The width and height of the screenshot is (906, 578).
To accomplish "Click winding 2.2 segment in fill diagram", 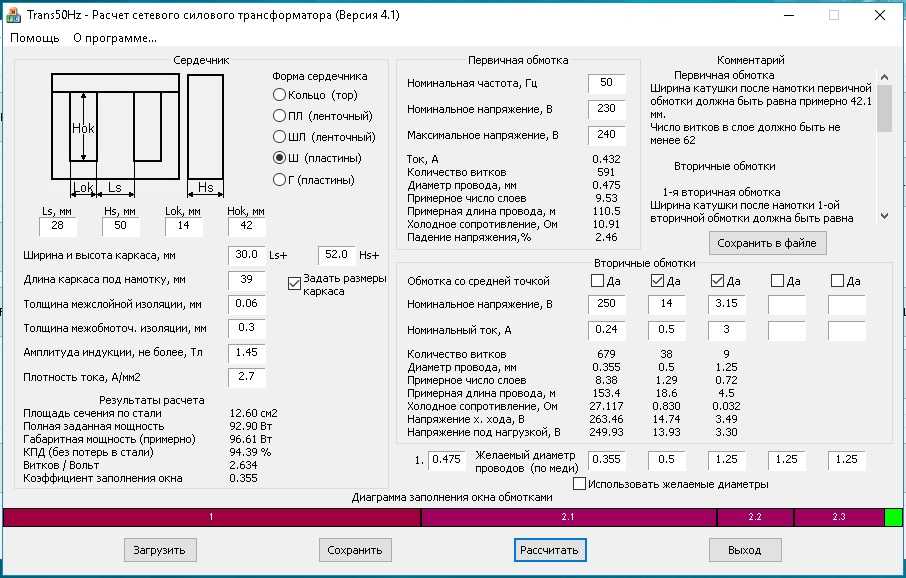I will coord(755,517).
